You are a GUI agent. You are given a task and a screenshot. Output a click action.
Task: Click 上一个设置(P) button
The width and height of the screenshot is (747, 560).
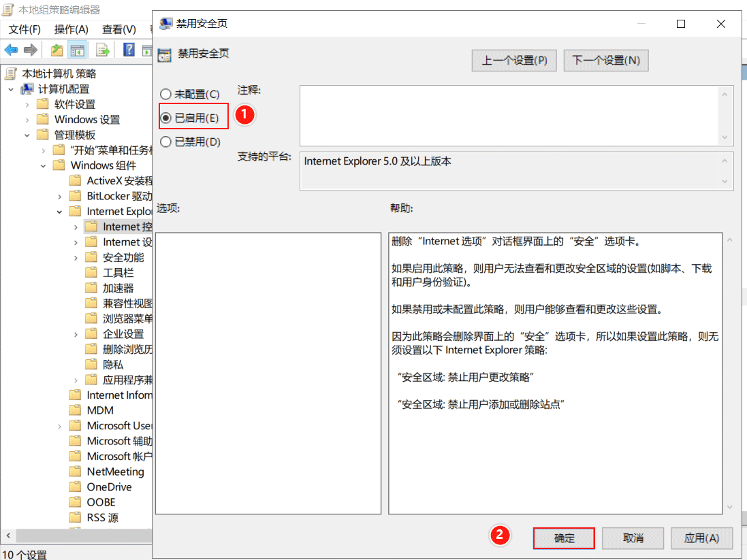click(x=514, y=61)
